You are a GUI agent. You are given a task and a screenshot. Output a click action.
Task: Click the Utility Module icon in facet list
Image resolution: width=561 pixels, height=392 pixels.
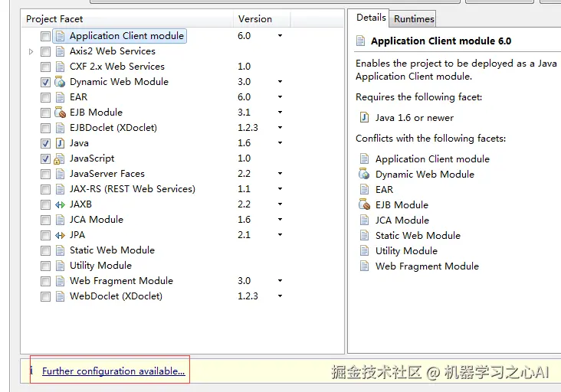pos(60,266)
